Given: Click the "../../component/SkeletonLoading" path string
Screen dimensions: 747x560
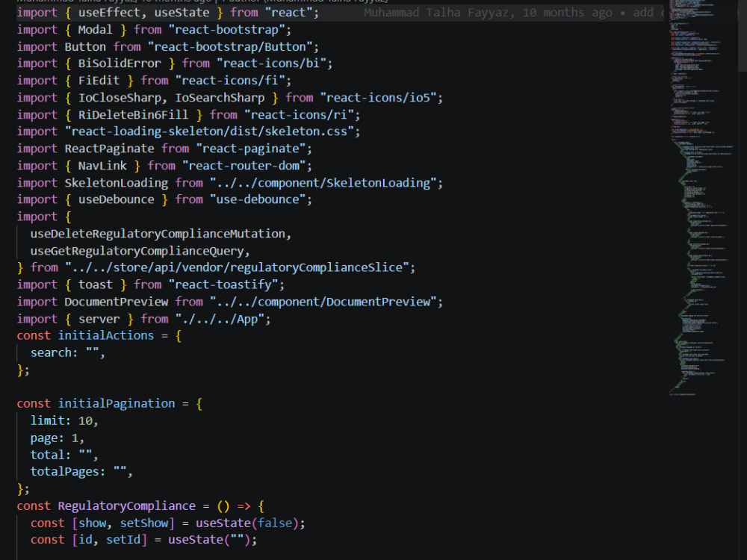Looking at the screenshot, I should click(x=323, y=183).
